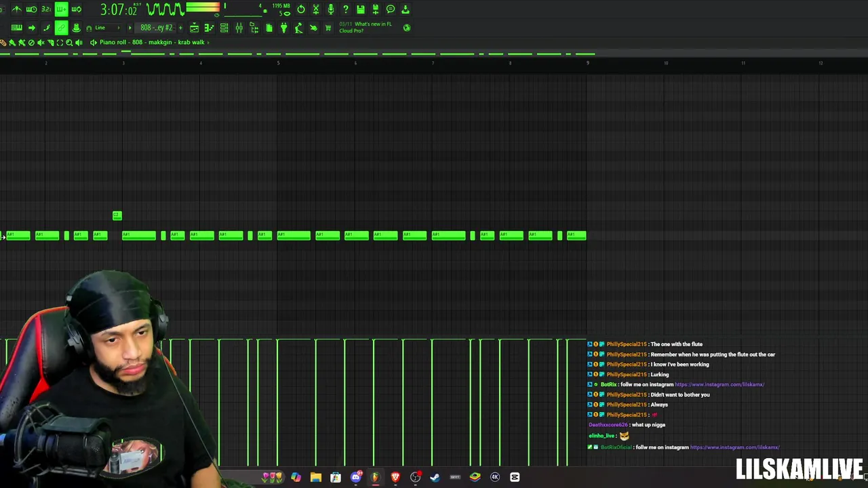
Task: Click bar 3 on the timeline ruler
Action: point(123,63)
